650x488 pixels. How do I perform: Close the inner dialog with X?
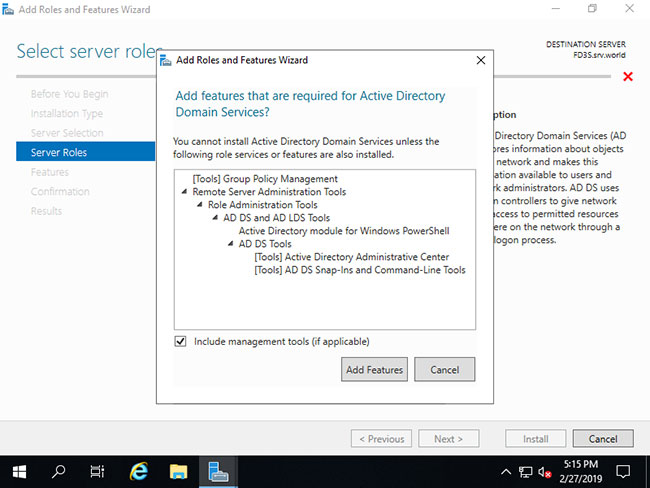pos(481,61)
